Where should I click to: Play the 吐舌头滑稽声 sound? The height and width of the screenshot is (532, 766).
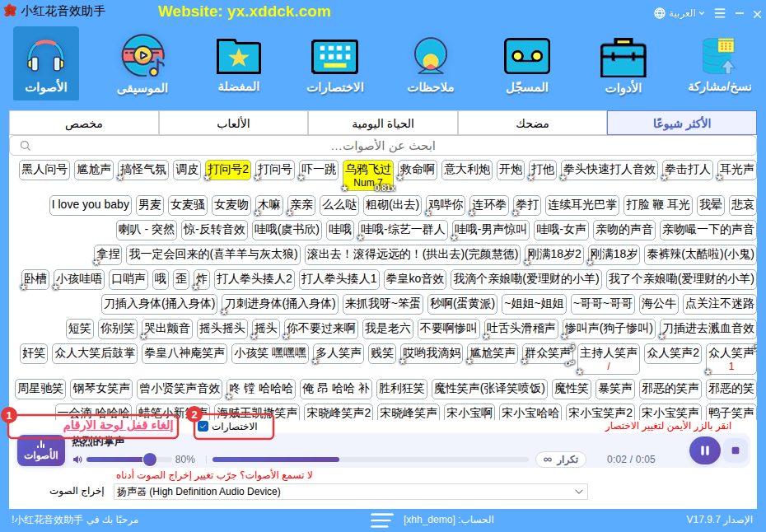click(x=521, y=329)
